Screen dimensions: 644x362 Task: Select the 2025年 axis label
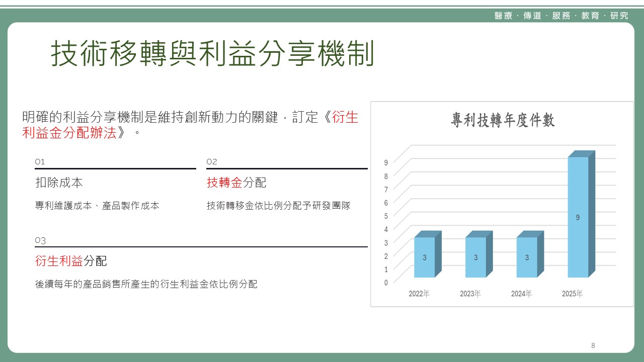572,294
